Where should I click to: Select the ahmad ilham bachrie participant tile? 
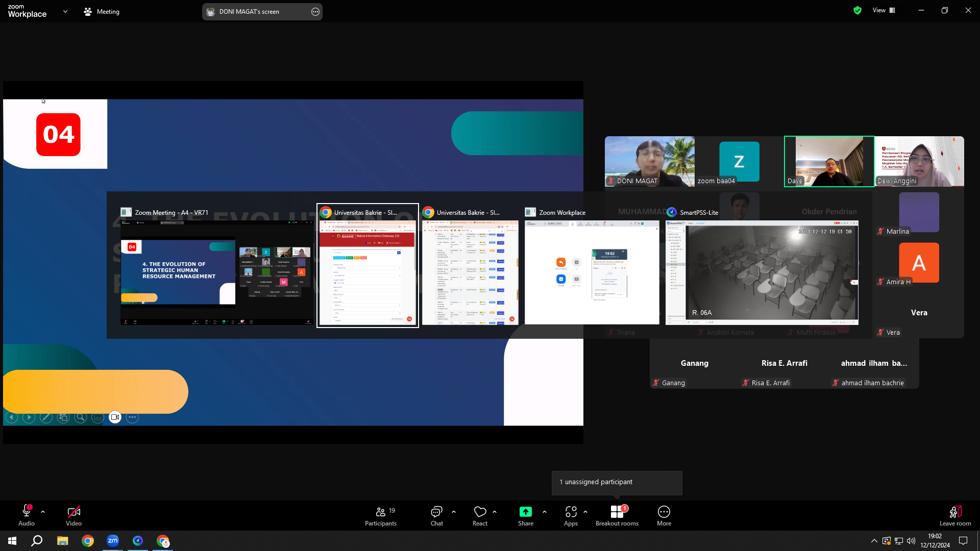874,363
